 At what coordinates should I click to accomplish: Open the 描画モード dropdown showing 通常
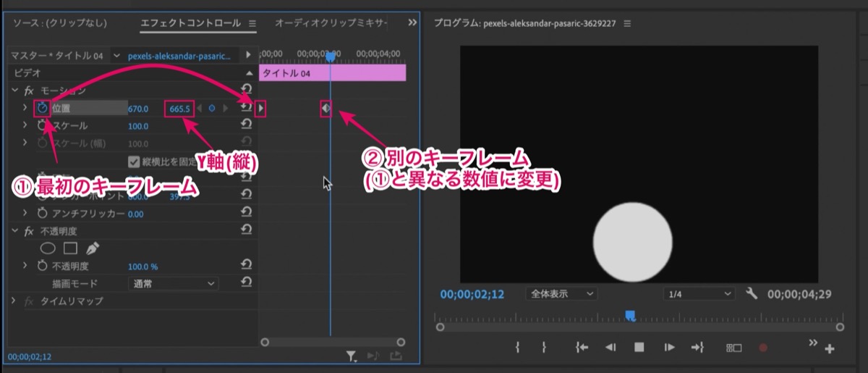[174, 283]
